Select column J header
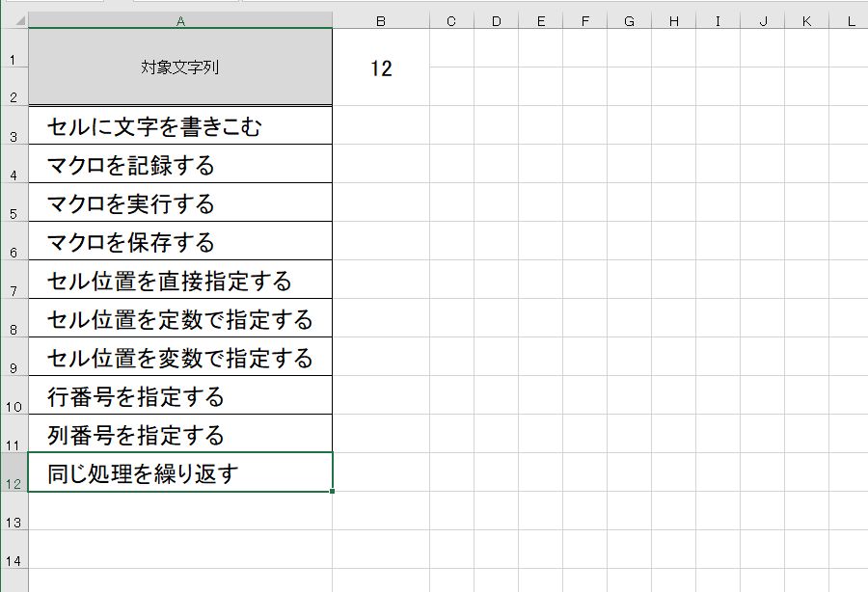 pos(762,20)
